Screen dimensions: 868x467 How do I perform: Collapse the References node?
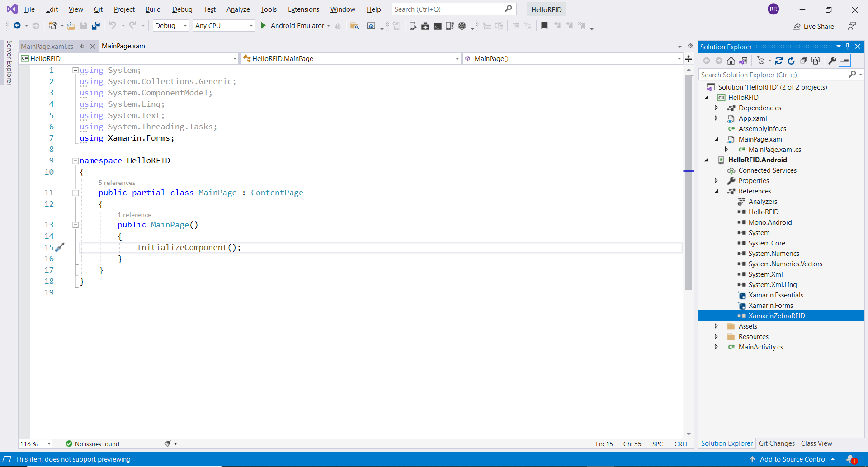(717, 191)
